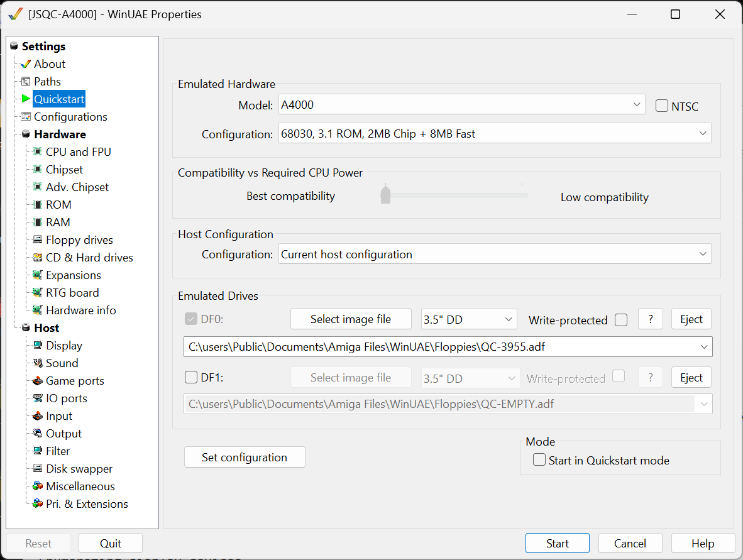Click the RAM chip icon
Viewport: 743px width, 560px height.
point(38,222)
